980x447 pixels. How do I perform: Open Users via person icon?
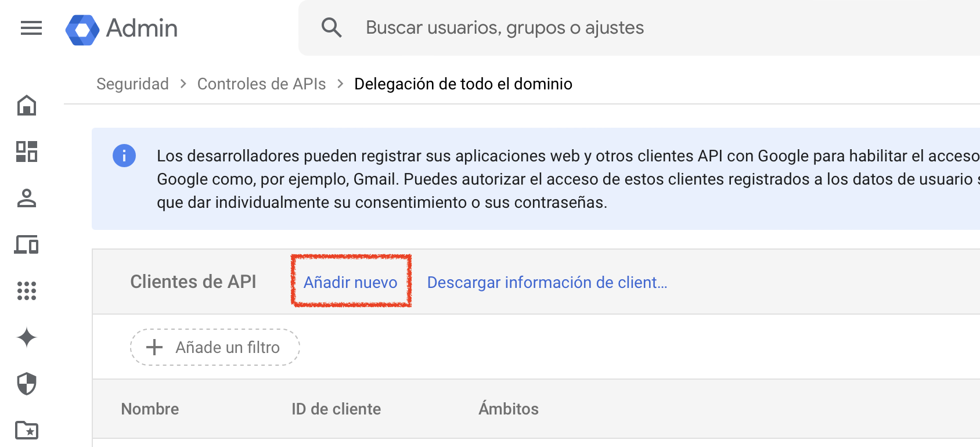27,198
